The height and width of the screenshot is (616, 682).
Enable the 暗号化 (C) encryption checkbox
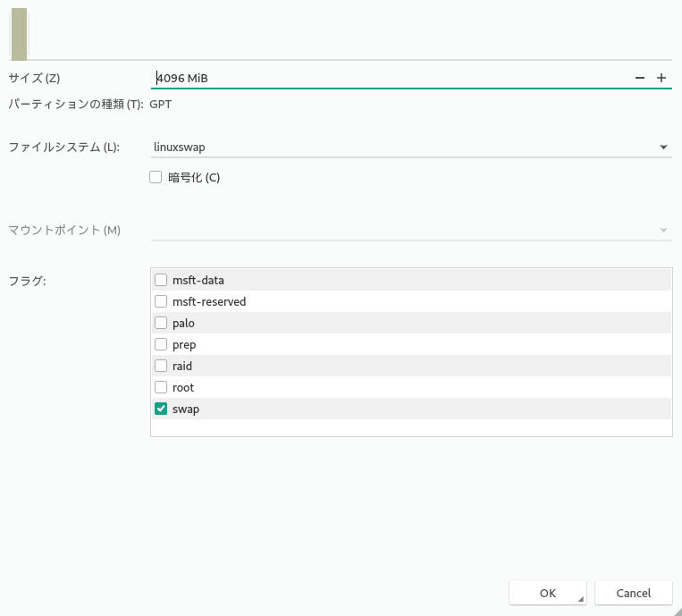tap(156, 177)
